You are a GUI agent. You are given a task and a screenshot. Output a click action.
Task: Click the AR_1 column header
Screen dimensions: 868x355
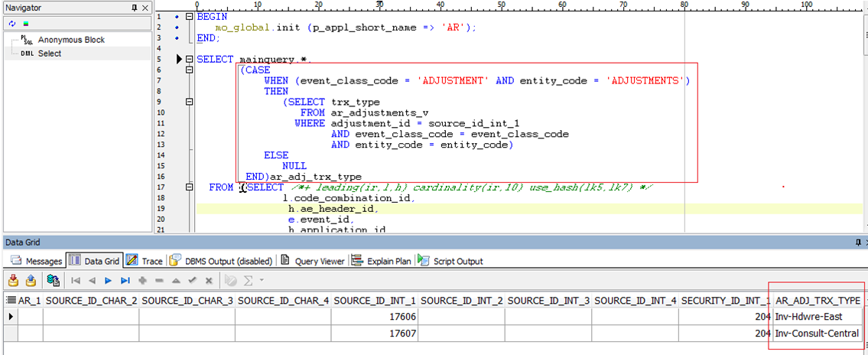31,300
